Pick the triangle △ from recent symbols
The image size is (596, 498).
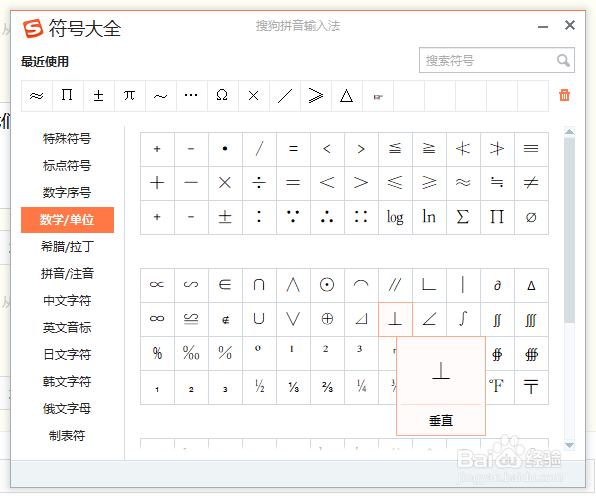pyautogui.click(x=347, y=96)
